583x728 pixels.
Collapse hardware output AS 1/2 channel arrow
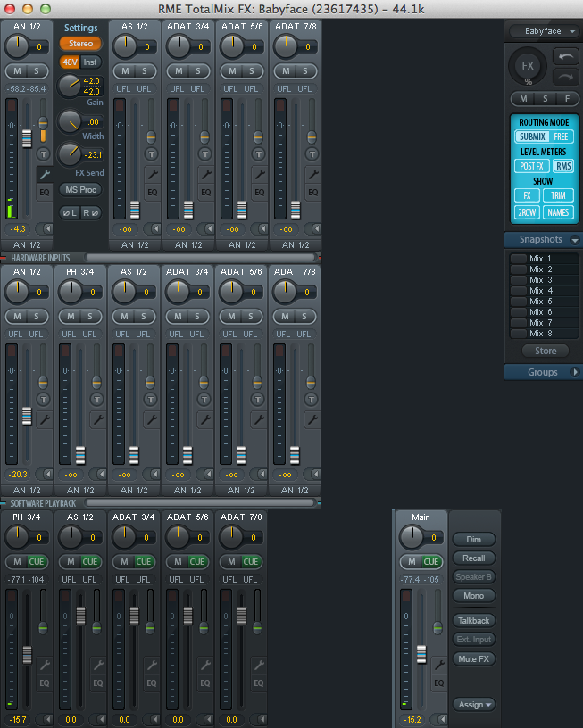100,719
